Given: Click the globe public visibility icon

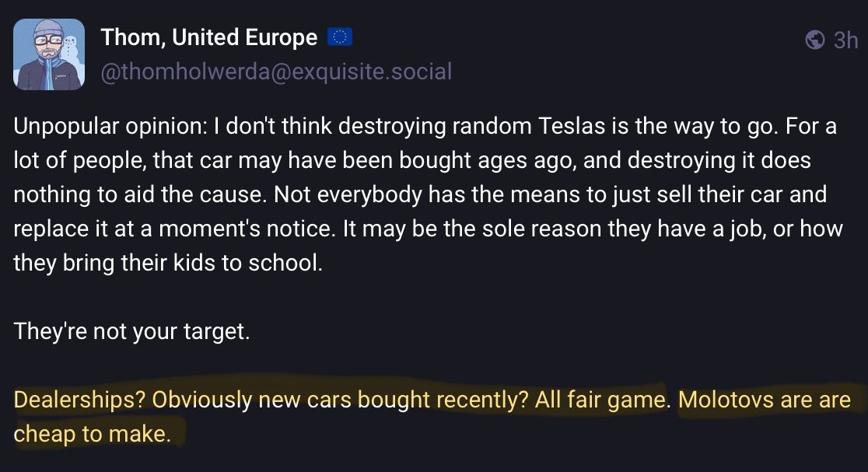Looking at the screenshot, I should pyautogui.click(x=814, y=40).
